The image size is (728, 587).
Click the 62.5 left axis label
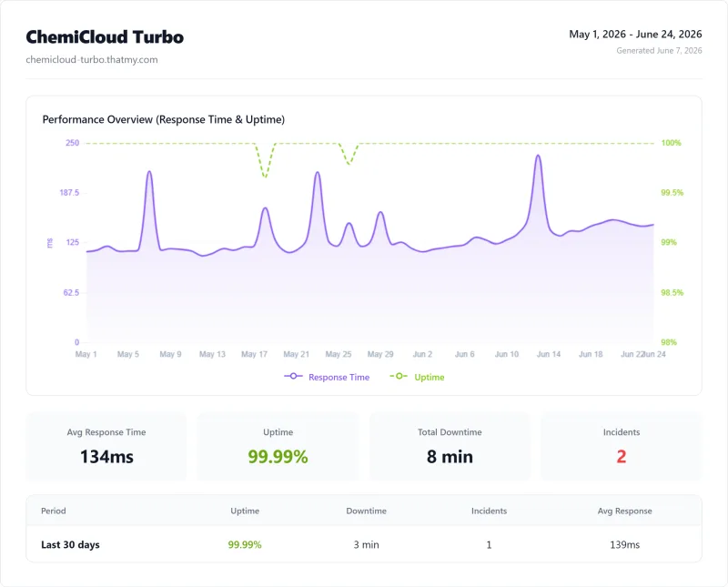point(71,292)
